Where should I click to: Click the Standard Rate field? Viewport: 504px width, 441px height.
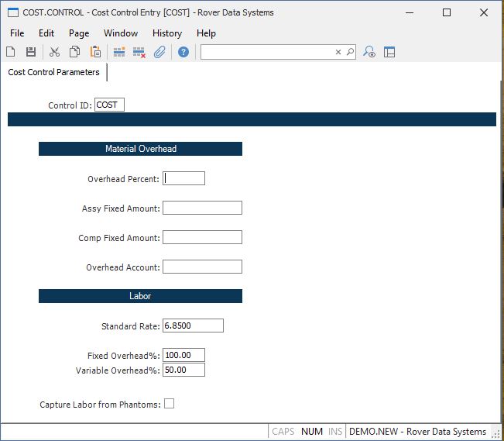(193, 326)
